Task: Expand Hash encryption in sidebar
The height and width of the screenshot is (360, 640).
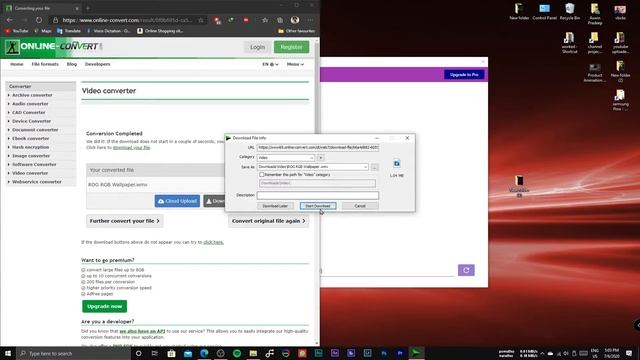Action: point(30,147)
